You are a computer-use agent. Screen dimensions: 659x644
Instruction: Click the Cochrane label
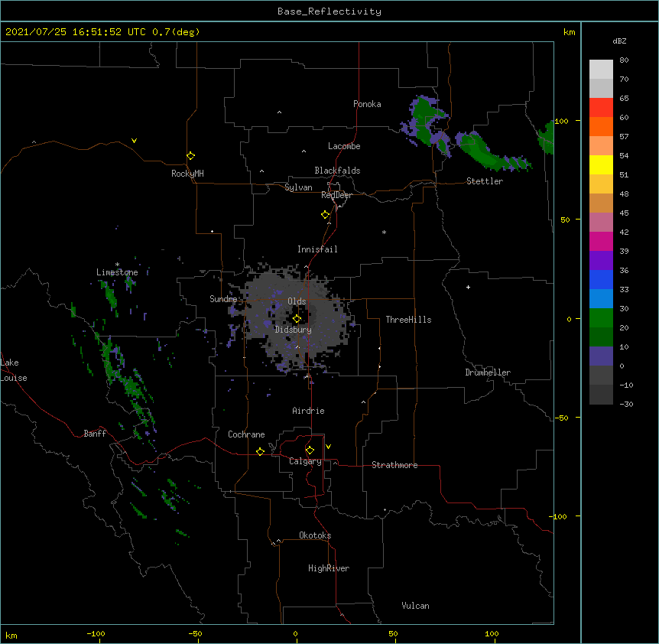(x=246, y=434)
